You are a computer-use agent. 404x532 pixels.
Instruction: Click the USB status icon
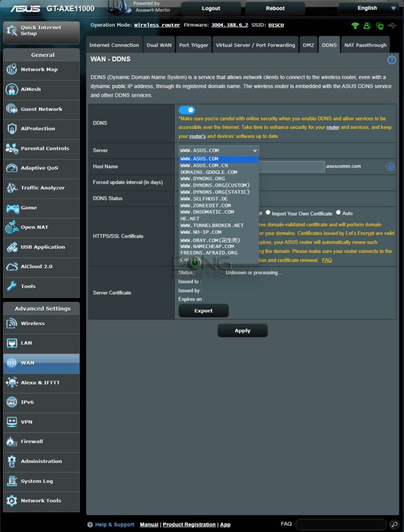[x=392, y=25]
